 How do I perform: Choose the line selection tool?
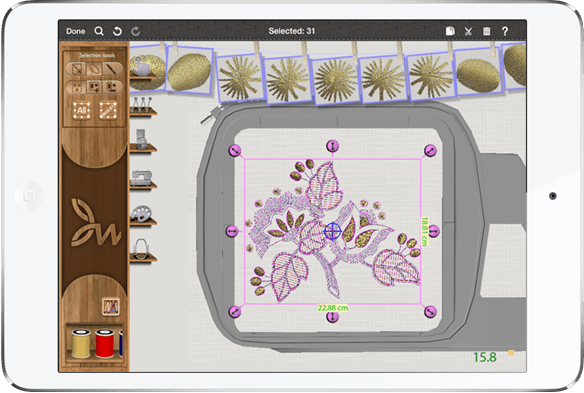(111, 69)
